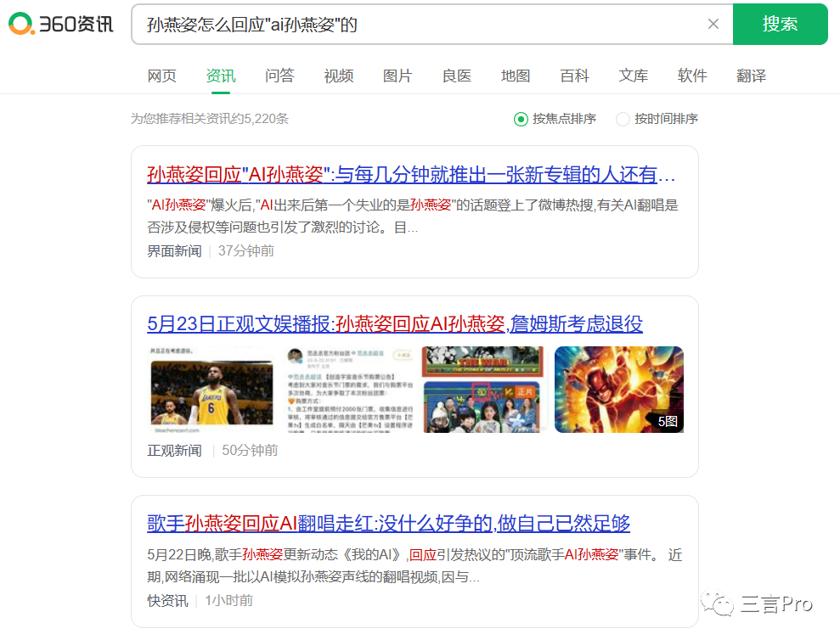Click the 50分钟前 timestamp
The image size is (840, 640).
pyautogui.click(x=251, y=451)
